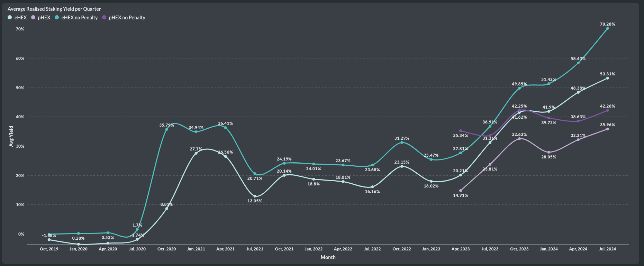The width and height of the screenshot is (644, 266).
Task: Pick the 39.72% value label
Action: pos(549,123)
